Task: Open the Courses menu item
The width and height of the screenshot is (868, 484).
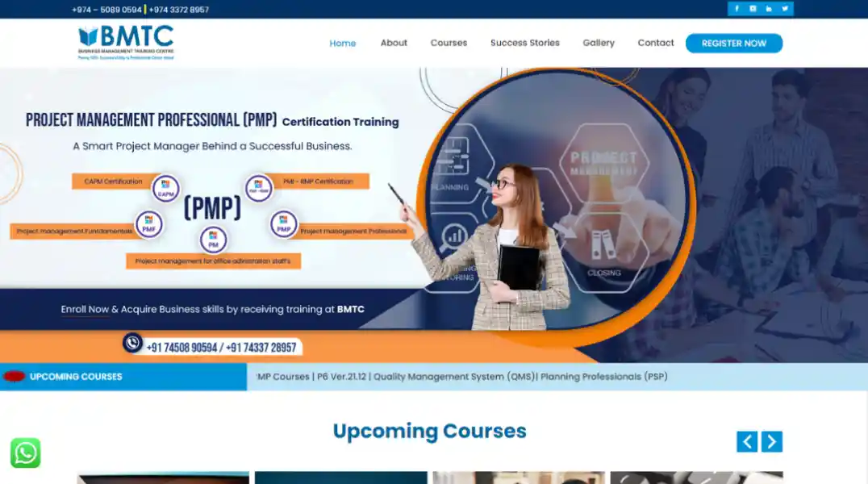Action: tap(449, 43)
